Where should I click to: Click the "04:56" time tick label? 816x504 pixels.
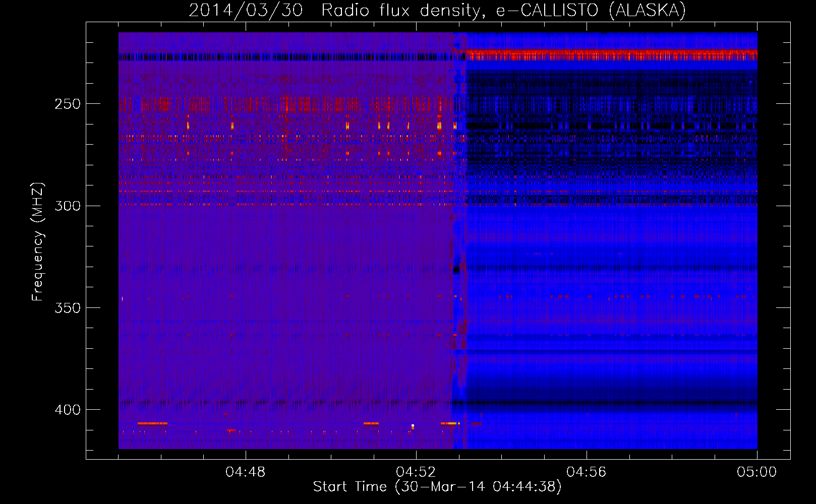[x=587, y=472]
